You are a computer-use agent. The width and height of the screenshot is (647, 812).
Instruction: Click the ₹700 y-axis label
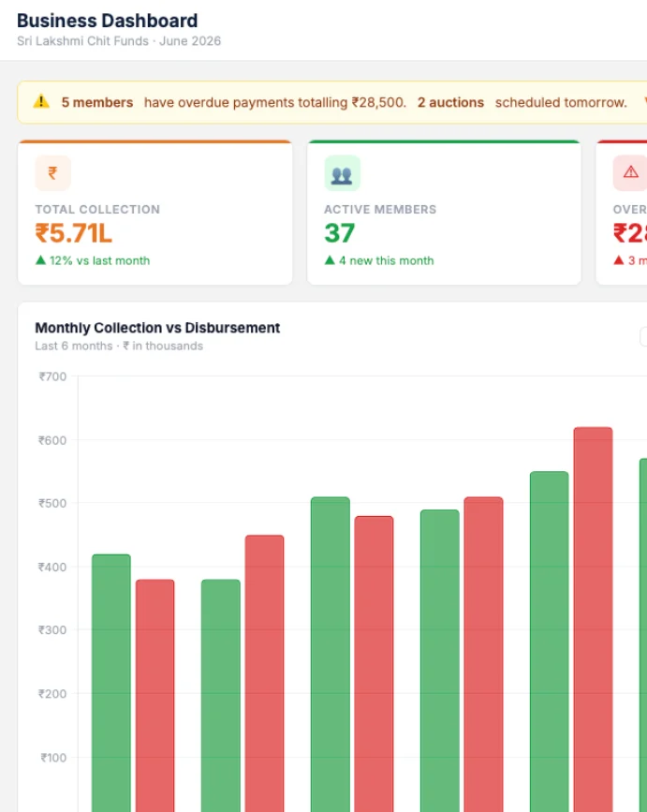click(52, 376)
